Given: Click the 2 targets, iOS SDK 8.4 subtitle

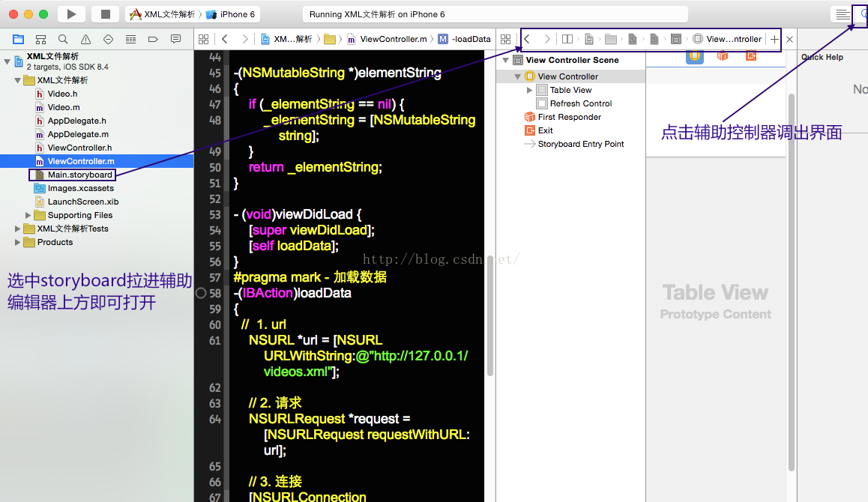Looking at the screenshot, I should [67, 67].
